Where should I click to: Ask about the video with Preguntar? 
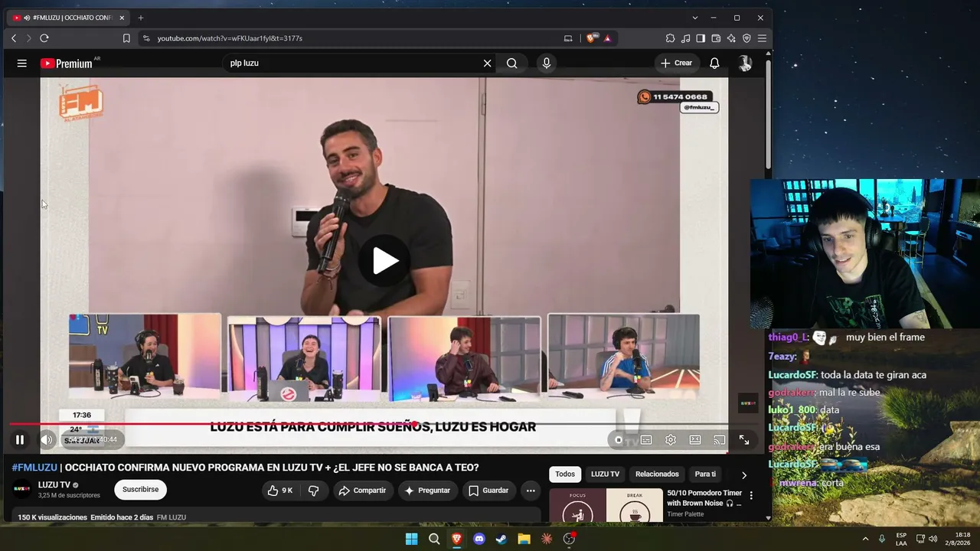(x=427, y=491)
